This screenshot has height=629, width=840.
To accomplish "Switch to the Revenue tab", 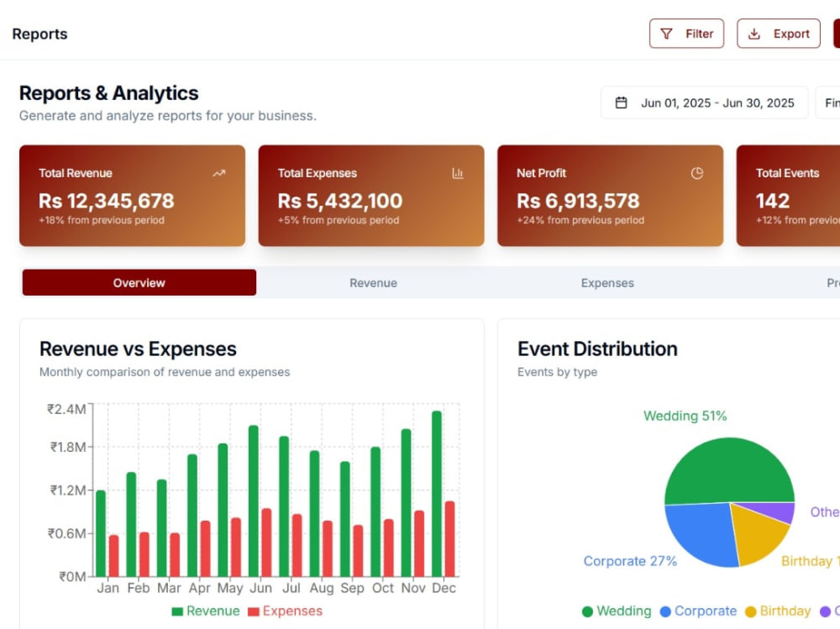I will pos(374,282).
